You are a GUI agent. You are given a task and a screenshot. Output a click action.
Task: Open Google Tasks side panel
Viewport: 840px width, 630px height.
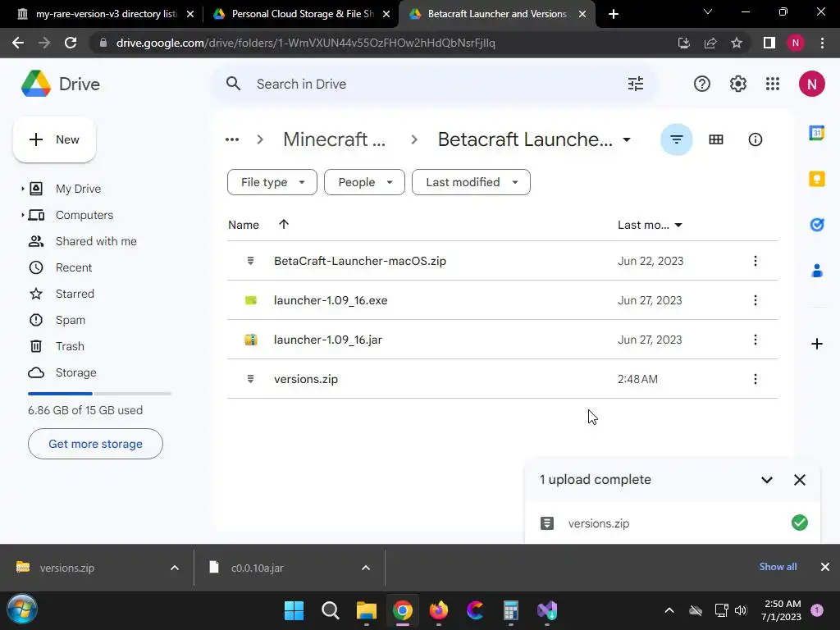click(x=816, y=225)
